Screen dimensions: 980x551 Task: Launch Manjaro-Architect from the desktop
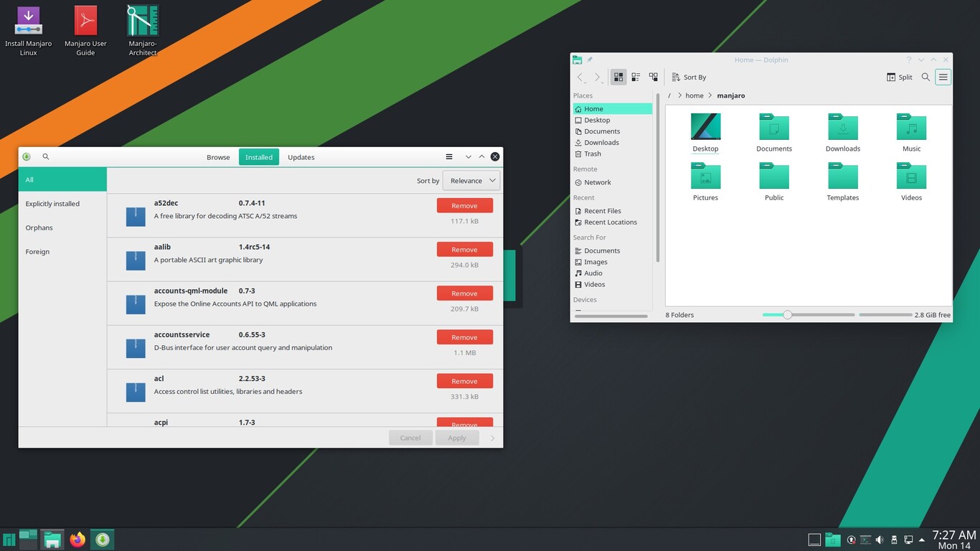[x=141, y=22]
